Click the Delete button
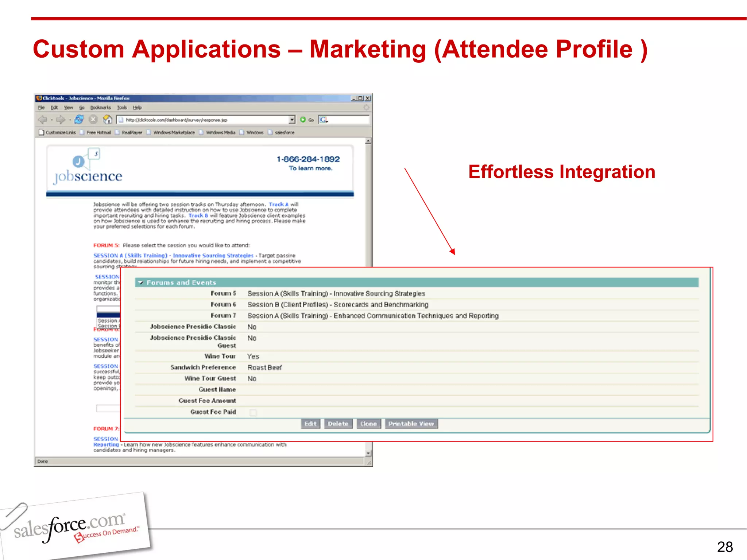 point(338,424)
